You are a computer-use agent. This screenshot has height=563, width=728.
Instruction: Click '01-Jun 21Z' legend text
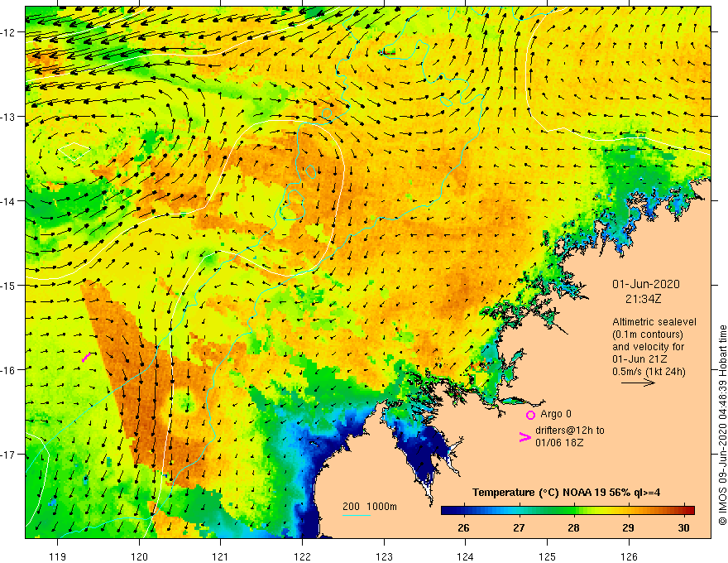click(x=639, y=359)
